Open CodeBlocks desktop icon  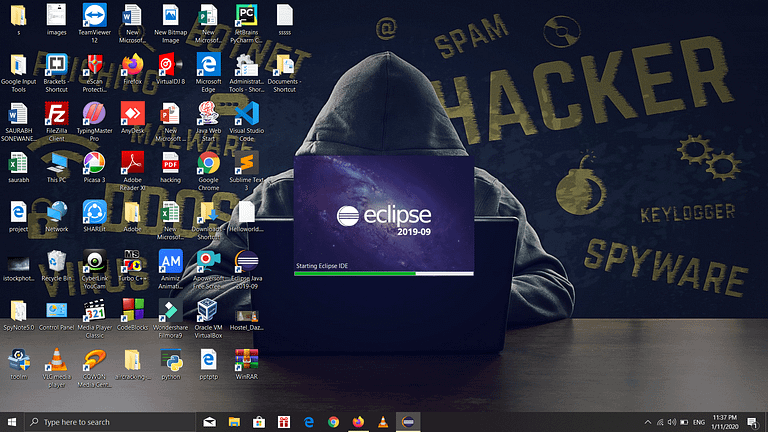(x=132, y=315)
